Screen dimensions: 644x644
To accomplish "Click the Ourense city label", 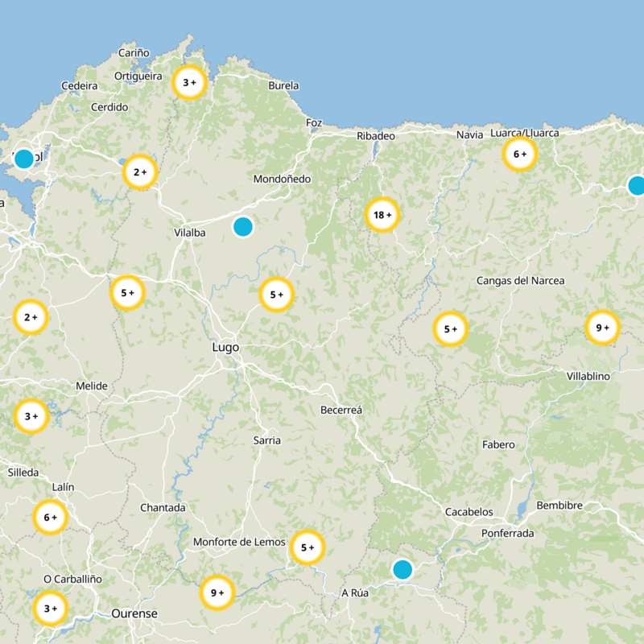I will click(x=134, y=613).
